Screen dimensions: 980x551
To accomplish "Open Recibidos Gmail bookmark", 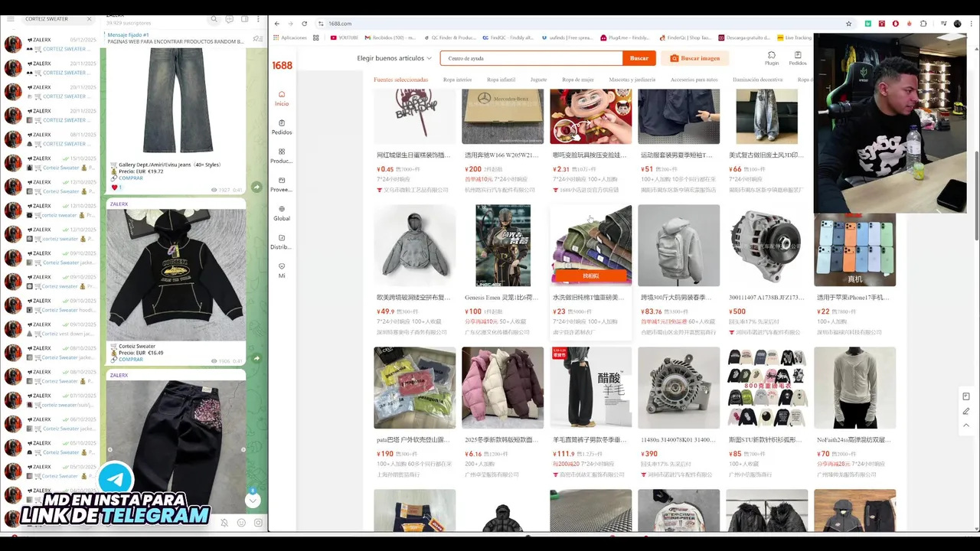I will click(390, 37).
